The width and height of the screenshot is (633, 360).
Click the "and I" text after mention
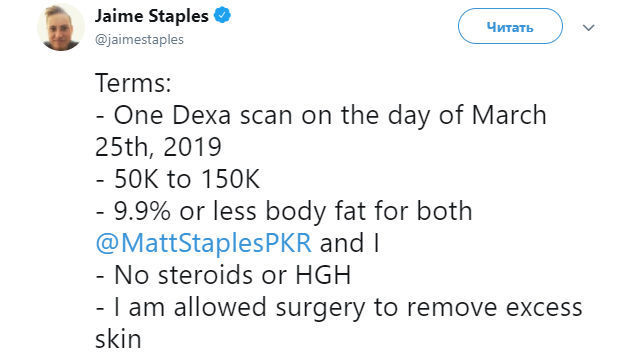[x=350, y=243]
